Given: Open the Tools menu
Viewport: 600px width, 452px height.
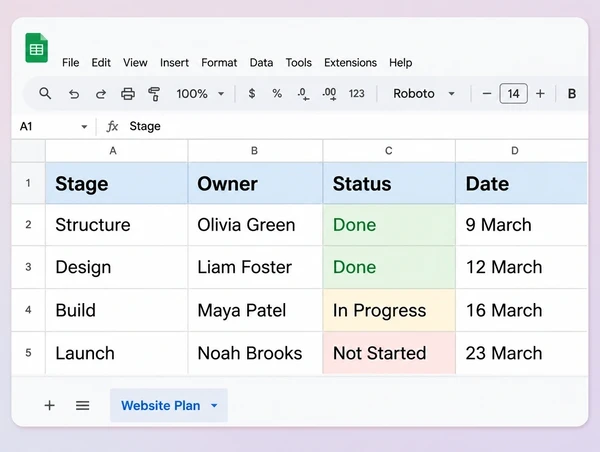Looking at the screenshot, I should (299, 62).
